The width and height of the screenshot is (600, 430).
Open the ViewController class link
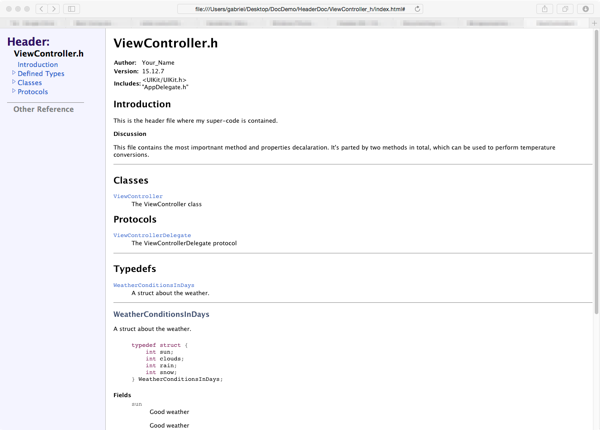pyautogui.click(x=138, y=196)
